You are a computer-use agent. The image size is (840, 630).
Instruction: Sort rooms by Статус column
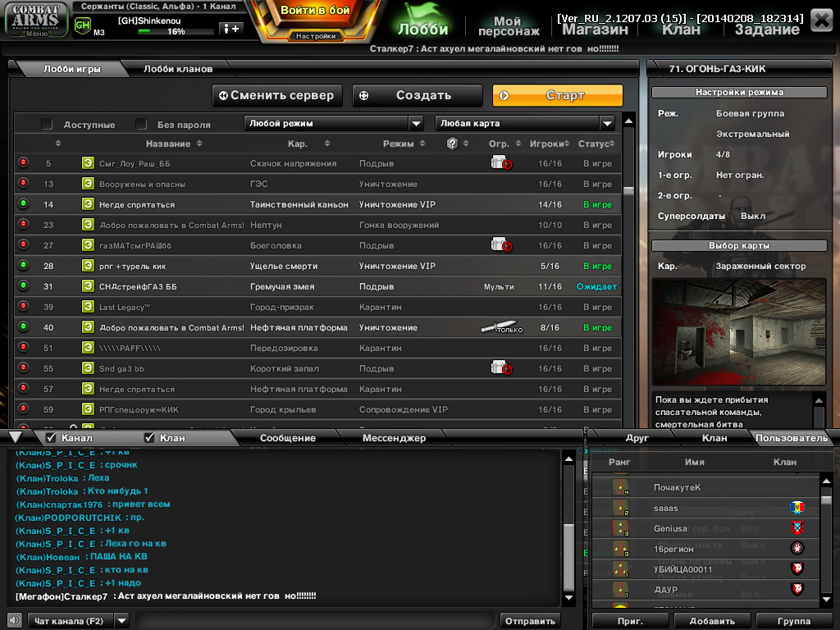point(596,144)
